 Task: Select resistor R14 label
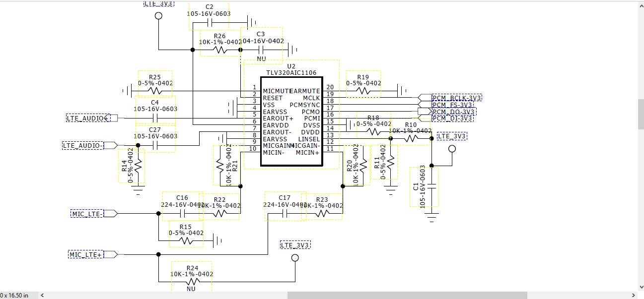[x=124, y=166]
